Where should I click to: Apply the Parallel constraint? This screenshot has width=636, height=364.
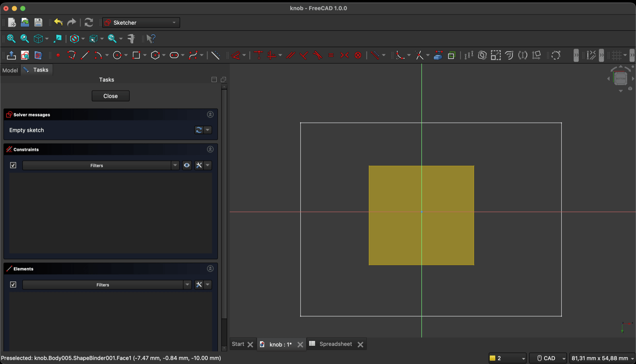pyautogui.click(x=291, y=55)
